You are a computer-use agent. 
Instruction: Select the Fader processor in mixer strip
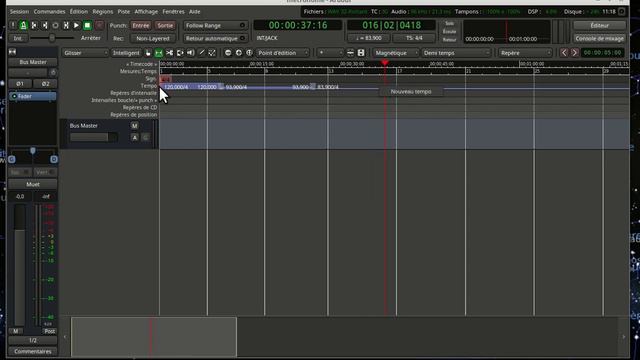tap(33, 96)
